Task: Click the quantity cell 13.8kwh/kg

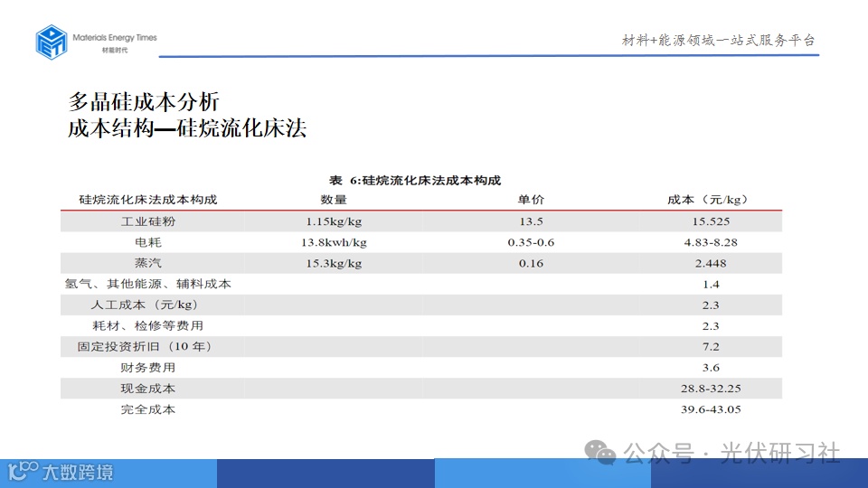Action: click(334, 242)
